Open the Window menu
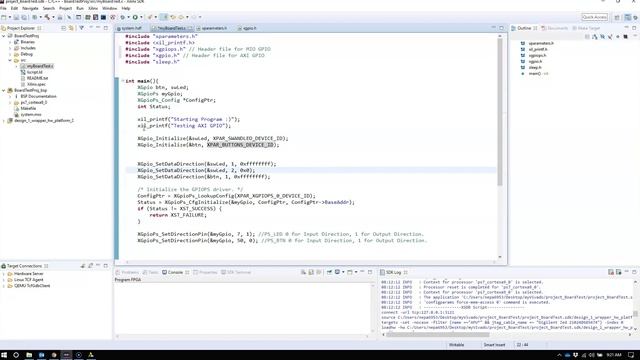This screenshot has height=360, width=640. point(109,8)
